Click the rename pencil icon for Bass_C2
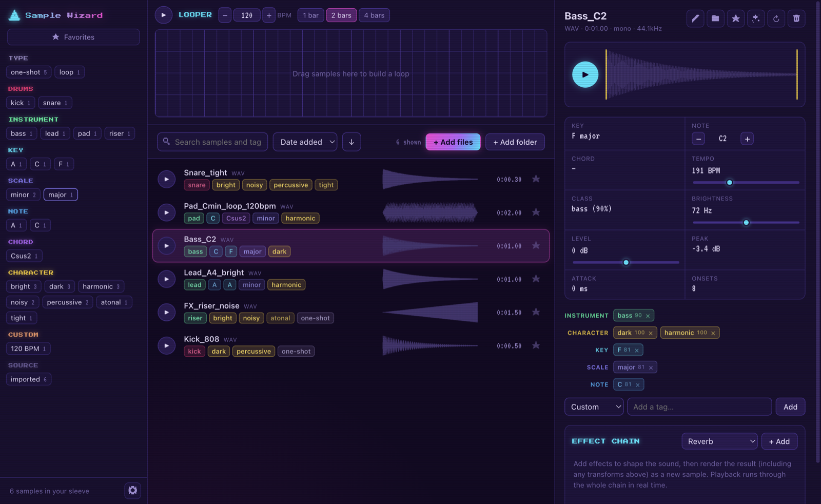This screenshot has width=821, height=504. pyautogui.click(x=695, y=18)
